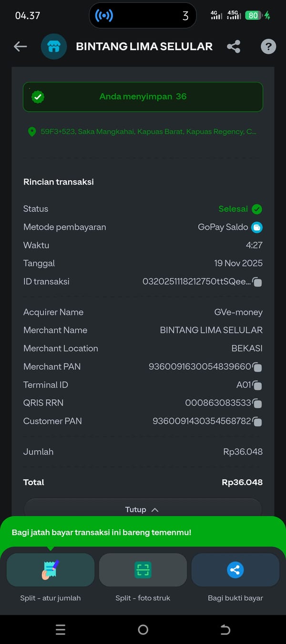286x644 pixels.
Task: Copy the Customer PAN number
Action: [x=257, y=422]
